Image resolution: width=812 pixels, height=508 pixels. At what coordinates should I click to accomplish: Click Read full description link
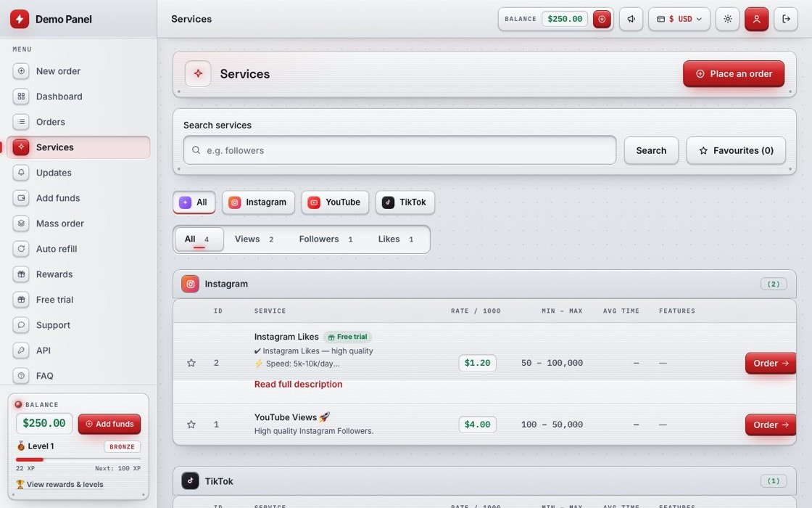coord(298,384)
